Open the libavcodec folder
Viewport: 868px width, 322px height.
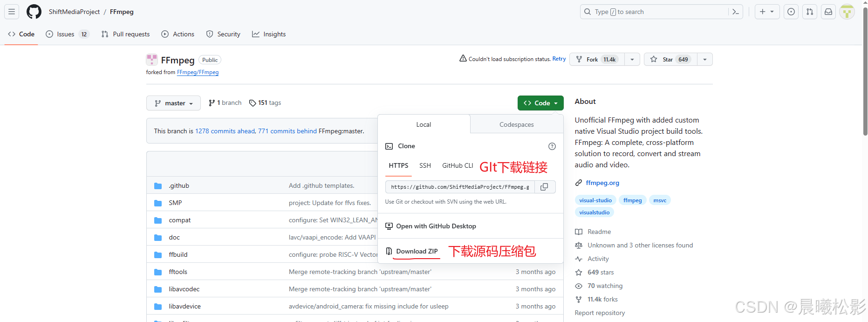click(184, 289)
